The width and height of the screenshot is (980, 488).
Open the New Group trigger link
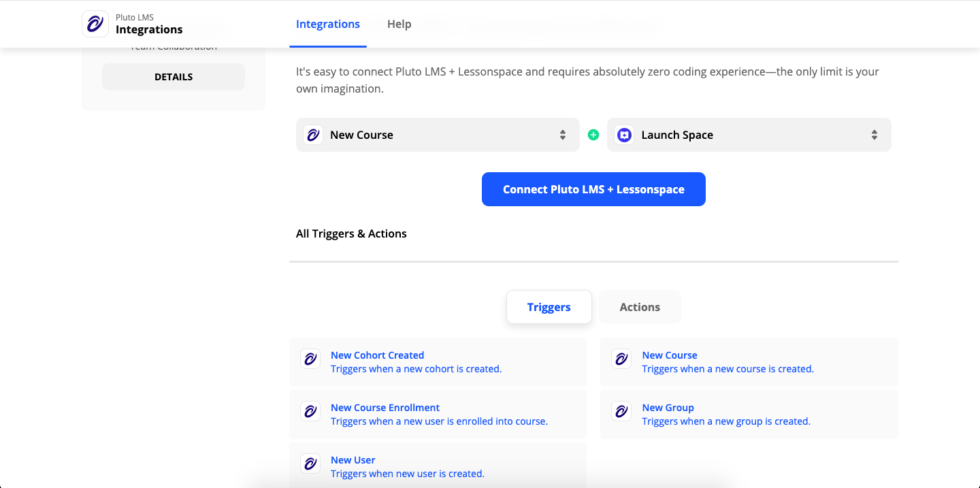(668, 408)
